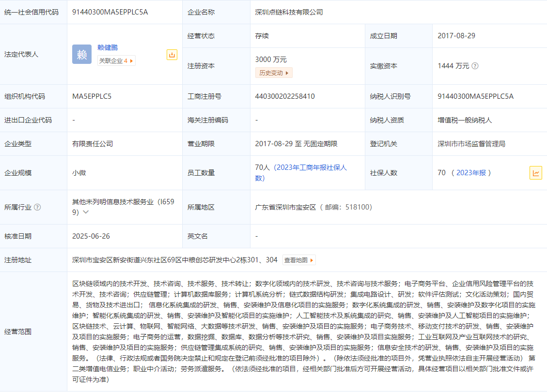Click the 组织机构代码 value MA5EPPLC5
This screenshot has width=547, height=392.
point(92,96)
